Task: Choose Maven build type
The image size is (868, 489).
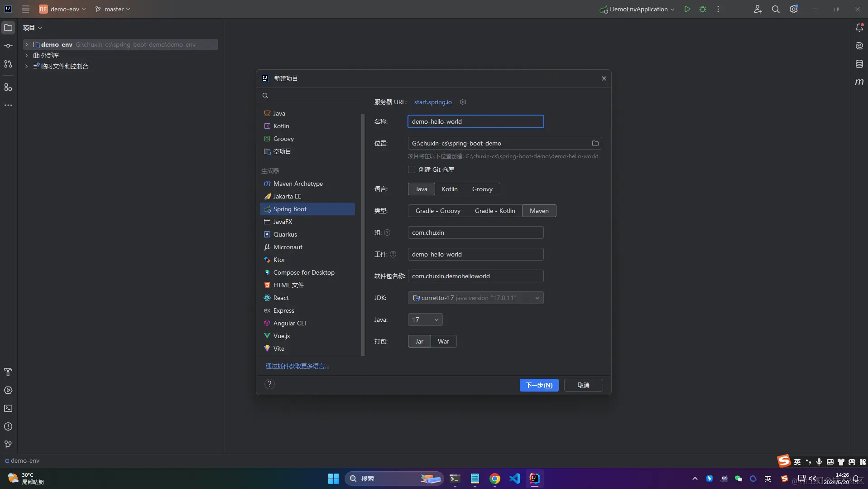Action: click(539, 211)
